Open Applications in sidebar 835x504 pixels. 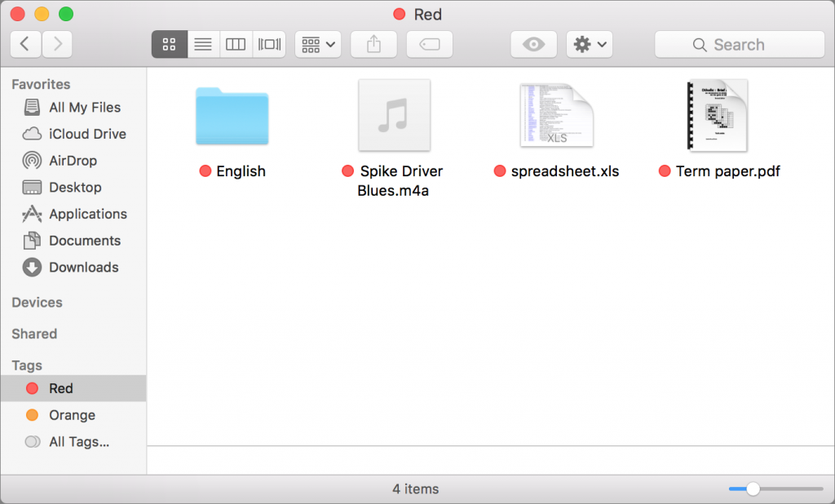(73, 214)
